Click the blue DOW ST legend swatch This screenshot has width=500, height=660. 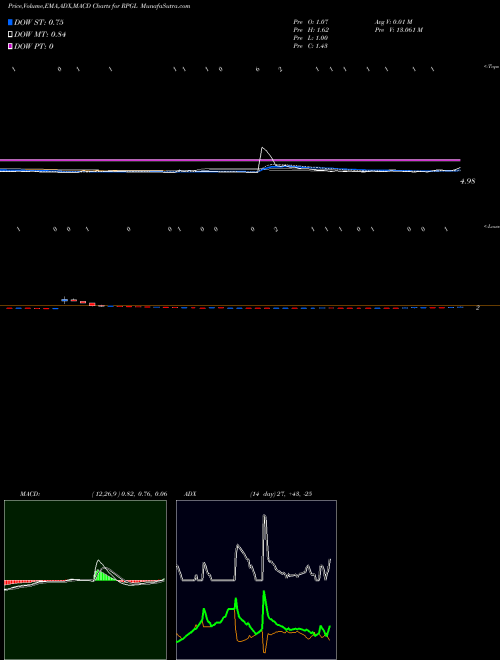(11, 22)
